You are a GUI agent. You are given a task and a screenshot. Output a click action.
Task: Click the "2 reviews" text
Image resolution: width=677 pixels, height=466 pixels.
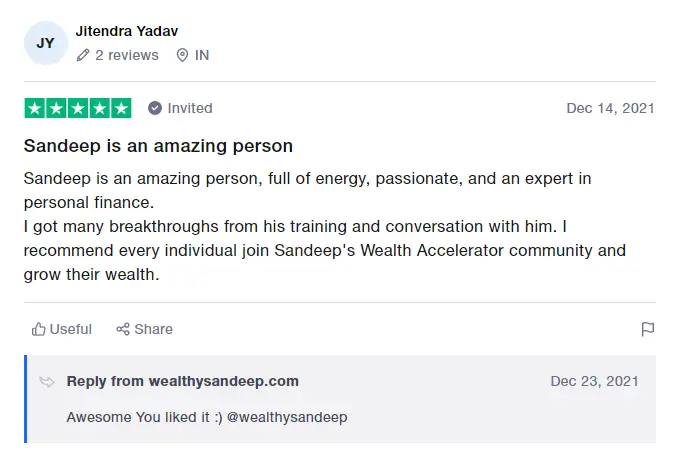coord(127,56)
